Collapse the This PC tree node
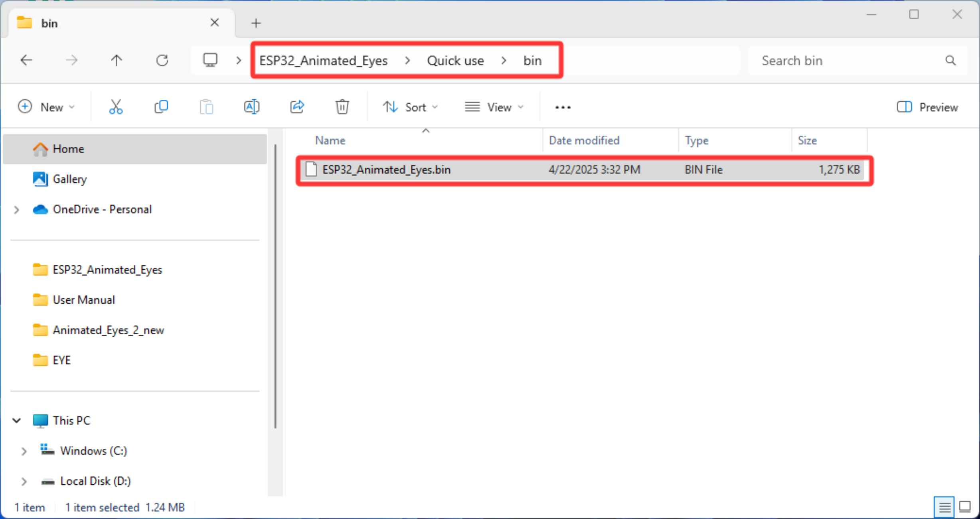The image size is (980, 519). point(16,420)
